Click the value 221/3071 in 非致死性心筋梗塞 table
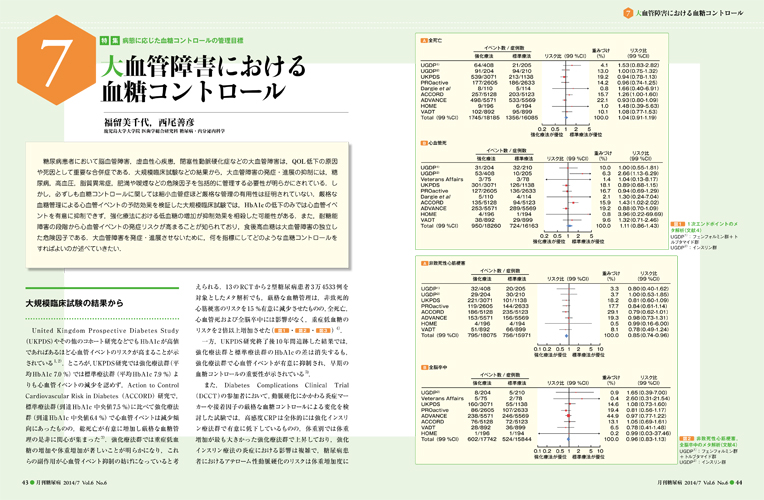764x500 pixels. click(481, 300)
